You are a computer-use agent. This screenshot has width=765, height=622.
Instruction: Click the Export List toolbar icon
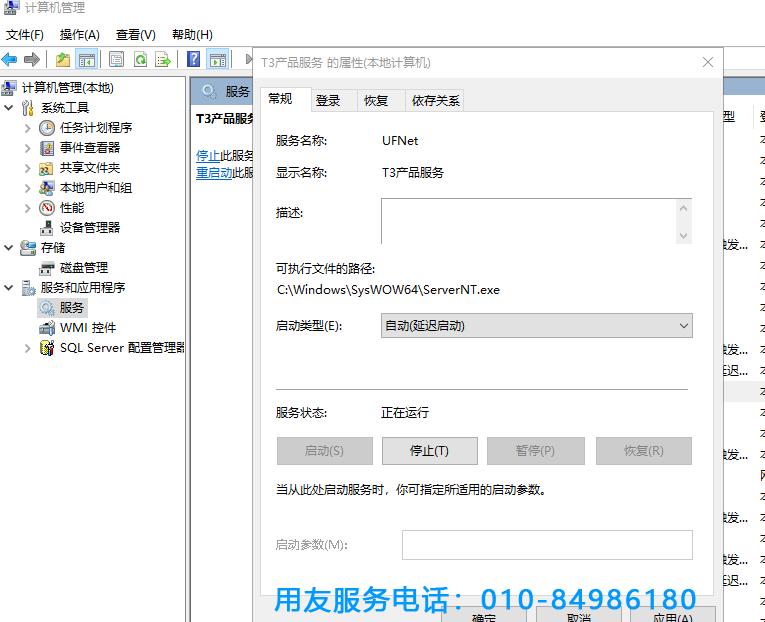[x=163, y=60]
